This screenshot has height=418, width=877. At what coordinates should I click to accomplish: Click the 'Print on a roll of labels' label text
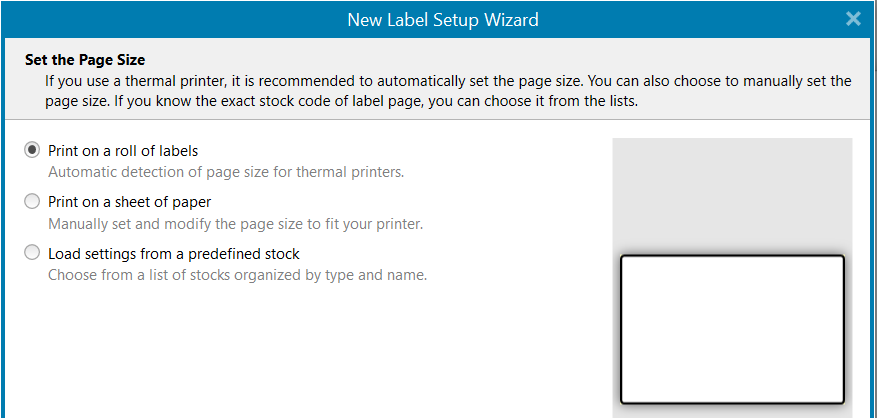point(123,151)
